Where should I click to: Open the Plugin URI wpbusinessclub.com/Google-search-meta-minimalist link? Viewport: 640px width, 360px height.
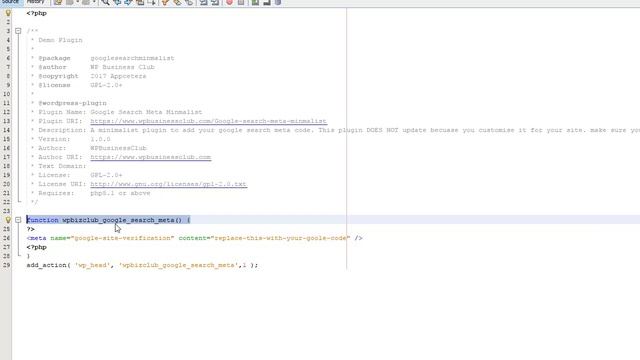tap(208, 121)
